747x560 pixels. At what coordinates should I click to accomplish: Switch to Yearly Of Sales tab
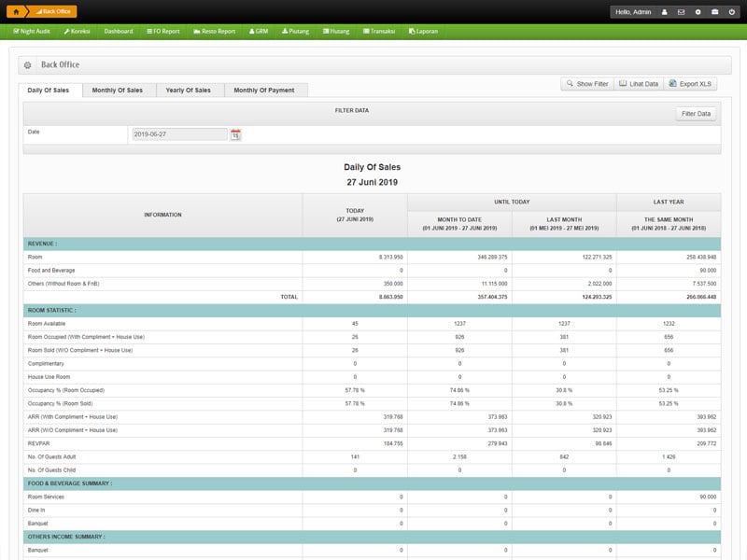[188, 91]
